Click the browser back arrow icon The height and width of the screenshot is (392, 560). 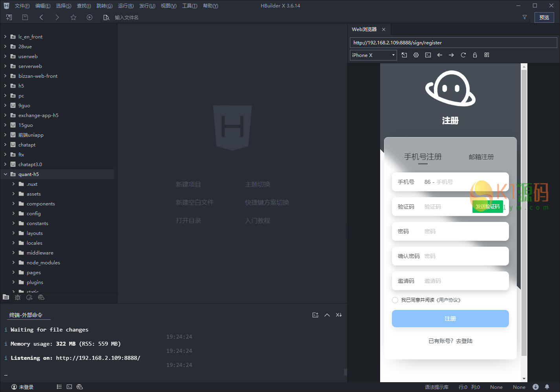(x=439, y=55)
